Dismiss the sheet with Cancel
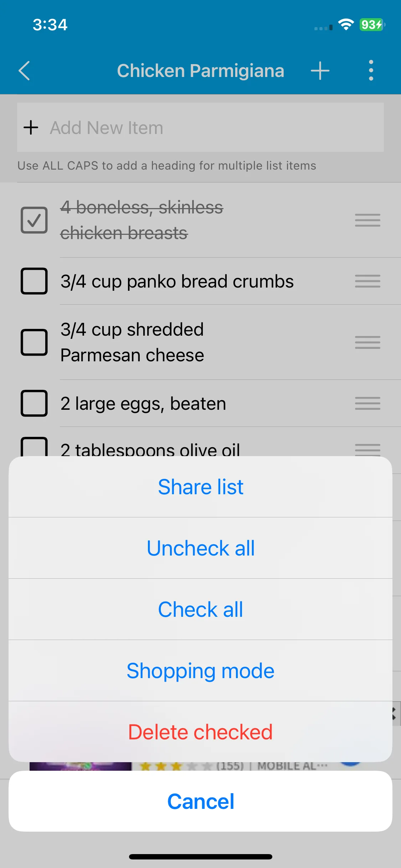The image size is (401, 868). (200, 801)
